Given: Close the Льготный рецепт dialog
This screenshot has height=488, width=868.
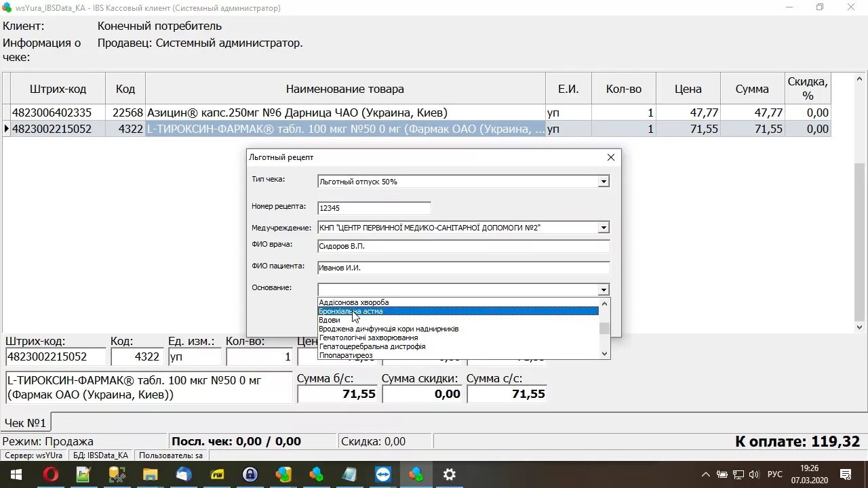Looking at the screenshot, I should coord(611,157).
